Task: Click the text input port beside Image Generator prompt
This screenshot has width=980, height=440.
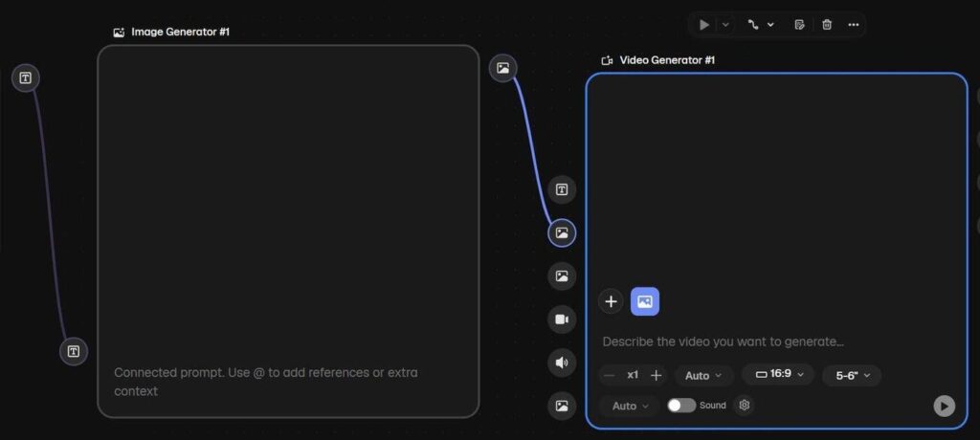Action: pyautogui.click(x=74, y=351)
